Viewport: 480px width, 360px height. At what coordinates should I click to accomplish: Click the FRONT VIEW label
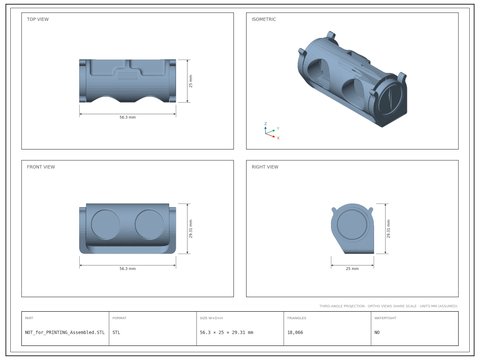pos(41,167)
